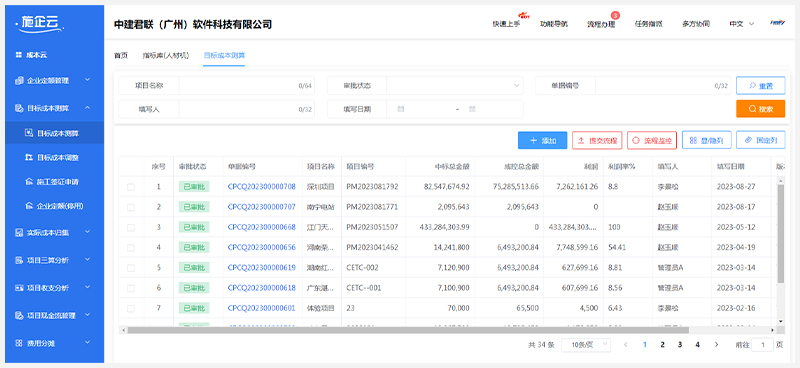The width and height of the screenshot is (800, 368).
Task: Check the box for row CPCQ202300000656
Action: pyautogui.click(x=131, y=248)
